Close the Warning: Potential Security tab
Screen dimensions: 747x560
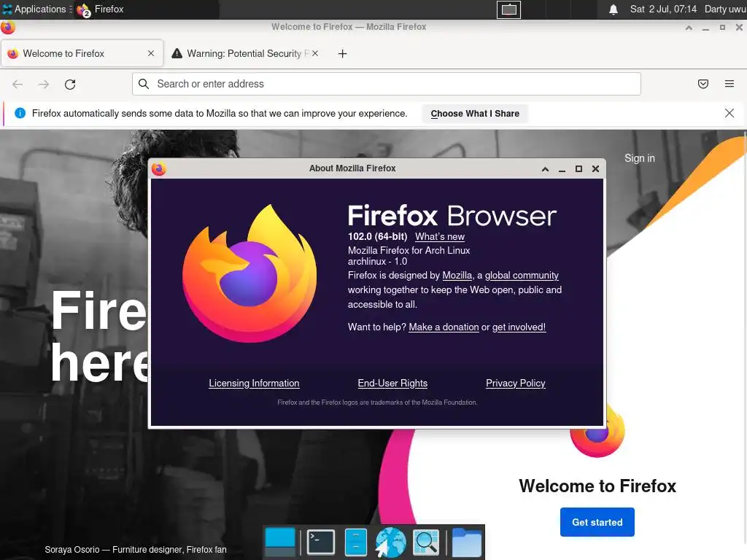(x=315, y=53)
